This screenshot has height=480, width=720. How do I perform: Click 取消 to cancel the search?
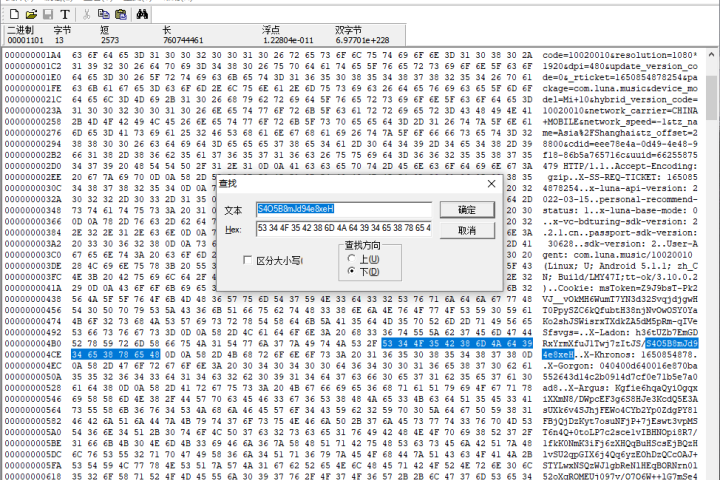pyautogui.click(x=466, y=230)
